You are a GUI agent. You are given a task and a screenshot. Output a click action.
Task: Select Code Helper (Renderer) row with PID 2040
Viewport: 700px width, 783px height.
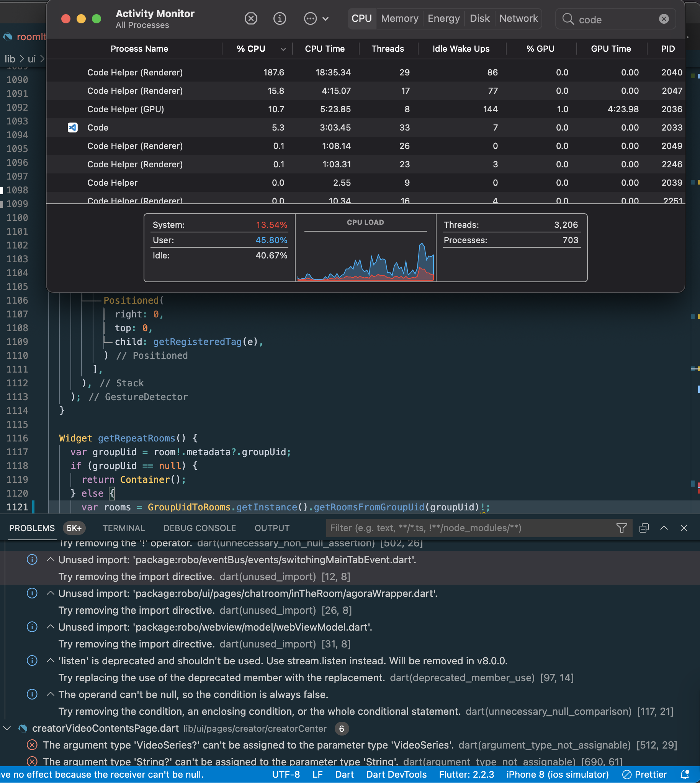coord(365,72)
